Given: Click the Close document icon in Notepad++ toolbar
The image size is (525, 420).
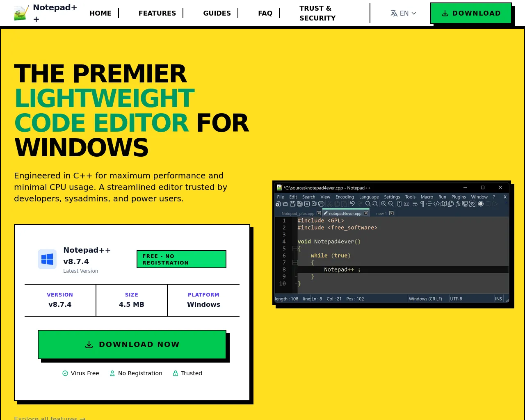Looking at the screenshot, I should tap(307, 204).
